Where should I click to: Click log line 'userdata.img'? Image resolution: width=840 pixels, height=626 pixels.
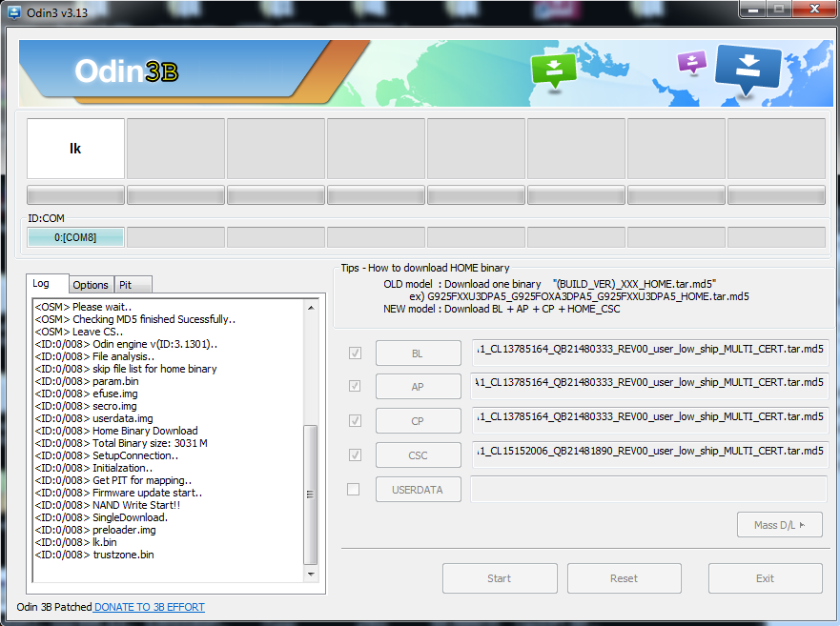93,418
